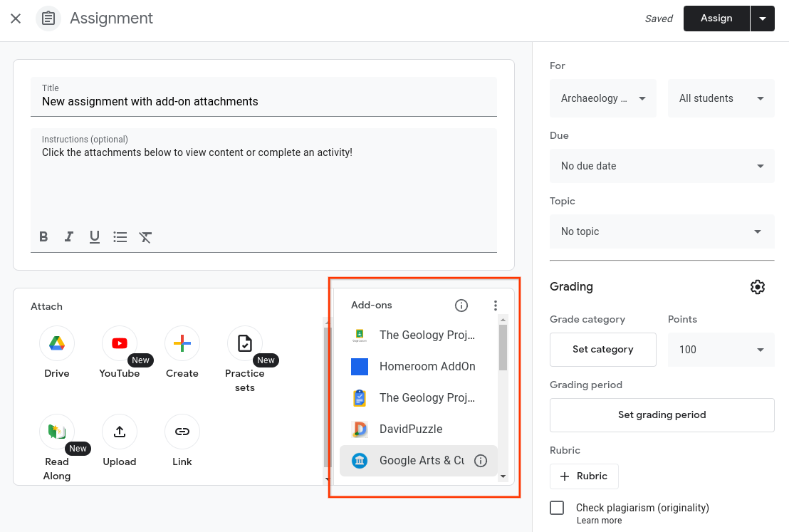Screen dimensions: 789x532
Task: Toggle underline formatting
Action: pyautogui.click(x=95, y=236)
